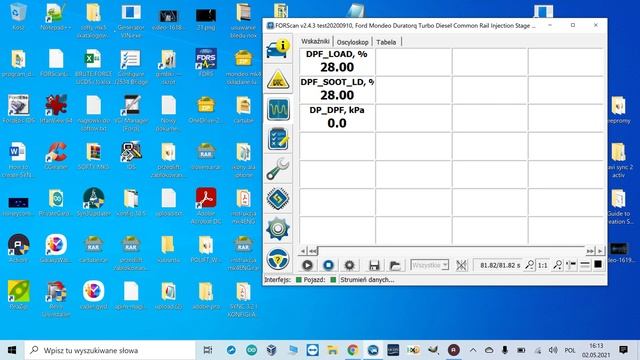
Task: Select the IDS desktop shortcut
Action: click(131, 156)
